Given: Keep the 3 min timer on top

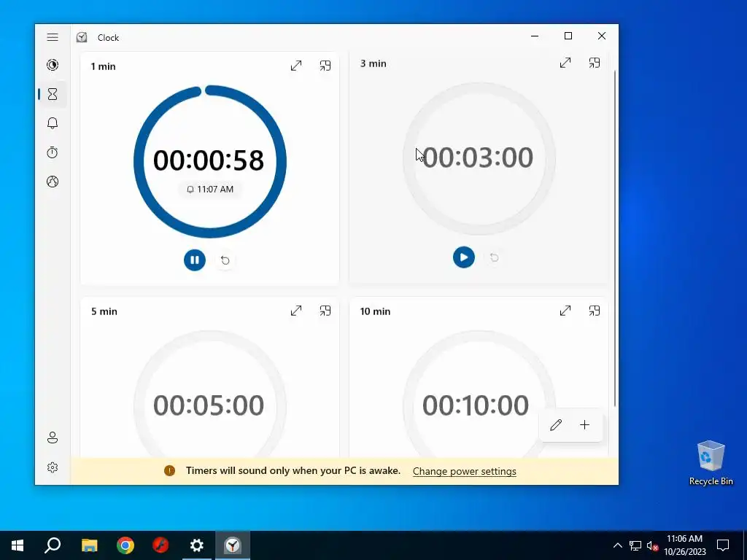Looking at the screenshot, I should 595,63.
